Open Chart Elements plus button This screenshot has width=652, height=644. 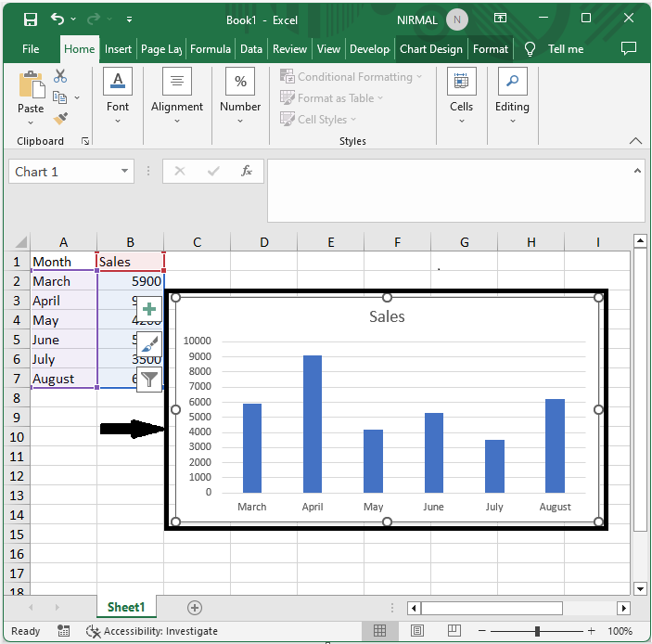pyautogui.click(x=149, y=309)
